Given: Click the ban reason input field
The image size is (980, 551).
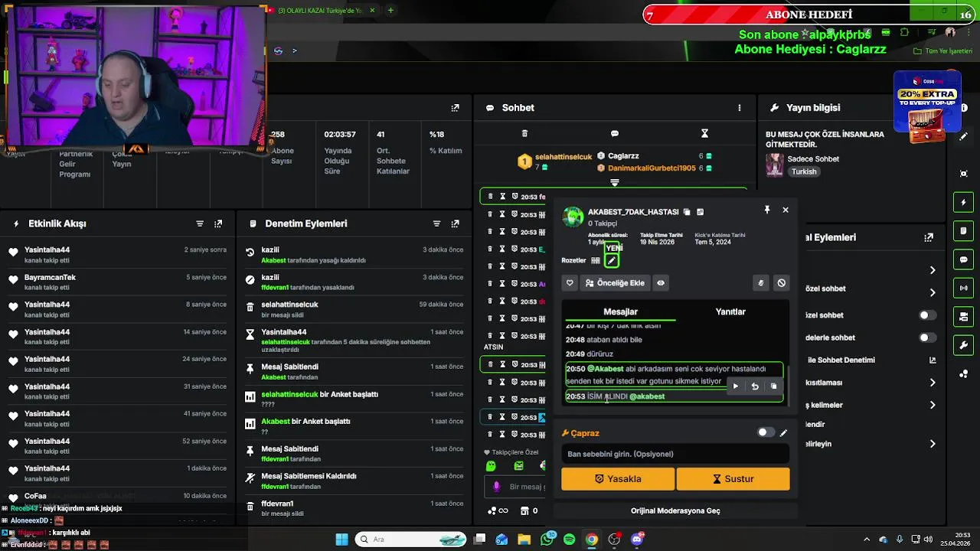Looking at the screenshot, I should [675, 454].
